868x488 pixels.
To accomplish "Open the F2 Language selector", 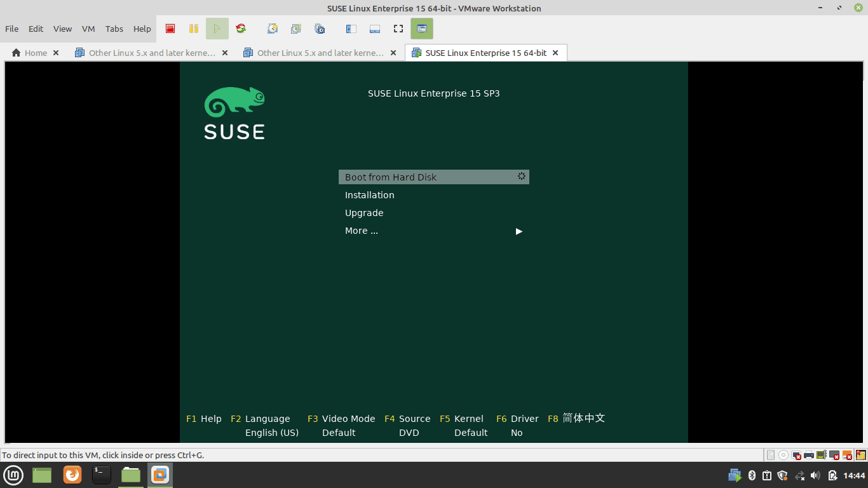I will [x=261, y=419].
